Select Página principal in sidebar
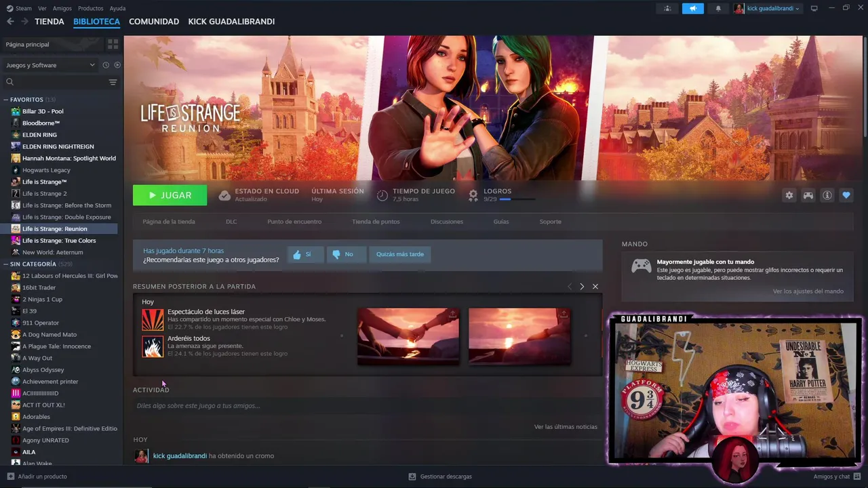Screen dimensions: 868x488 coord(53,44)
